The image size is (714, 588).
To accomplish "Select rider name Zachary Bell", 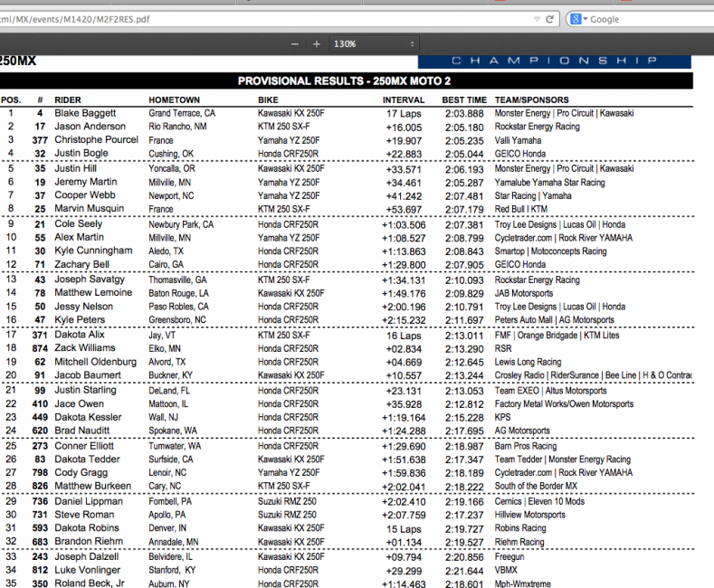I will (x=82, y=264).
